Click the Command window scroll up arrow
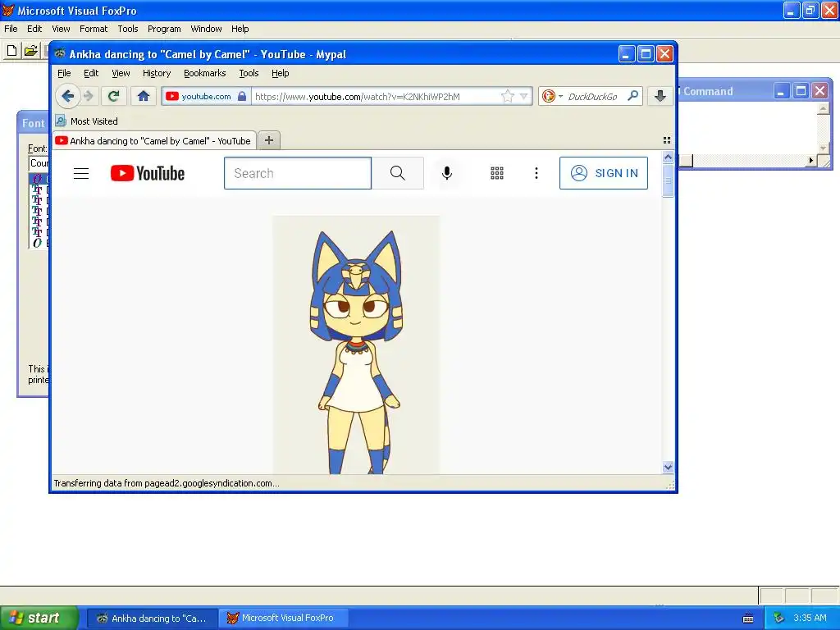 coord(823,109)
